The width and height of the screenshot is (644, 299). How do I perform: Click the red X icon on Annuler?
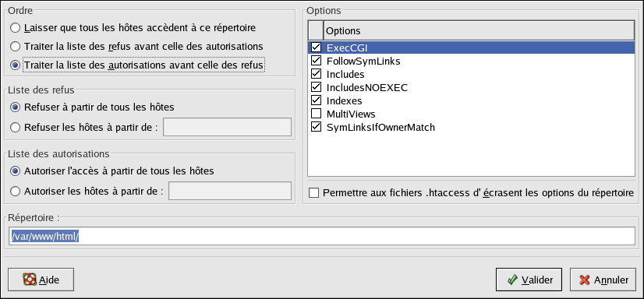point(585,280)
